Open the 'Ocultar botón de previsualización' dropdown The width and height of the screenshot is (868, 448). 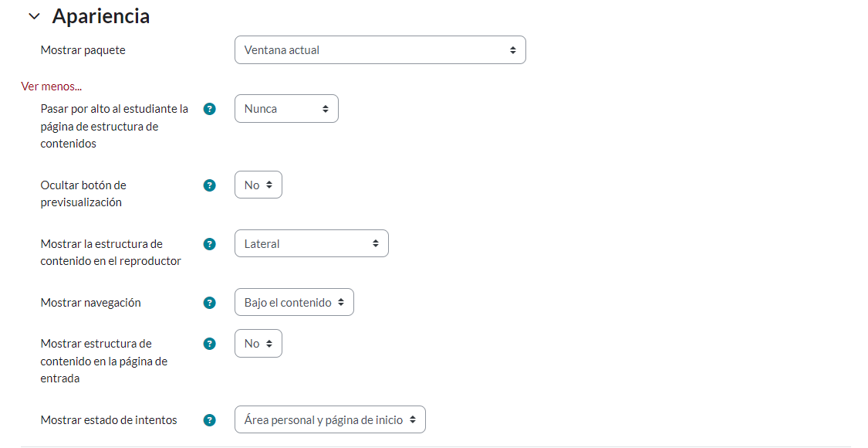258,184
